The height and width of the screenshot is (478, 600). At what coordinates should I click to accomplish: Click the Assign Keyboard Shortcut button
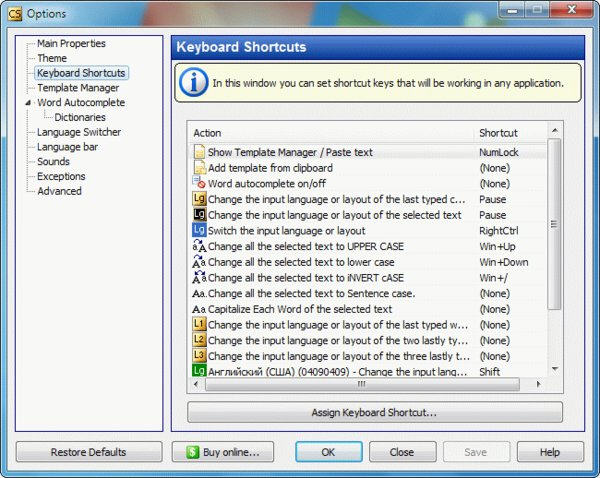(375, 412)
